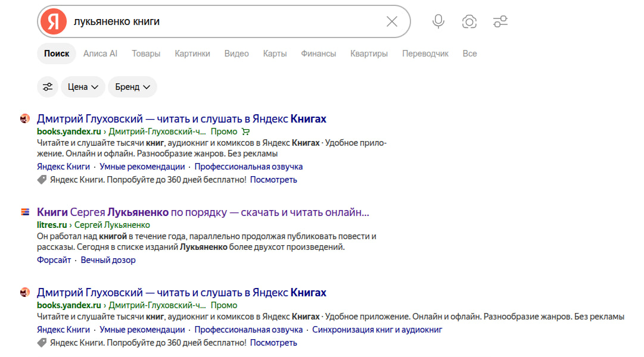Switch to the Карты tab

pos(275,54)
